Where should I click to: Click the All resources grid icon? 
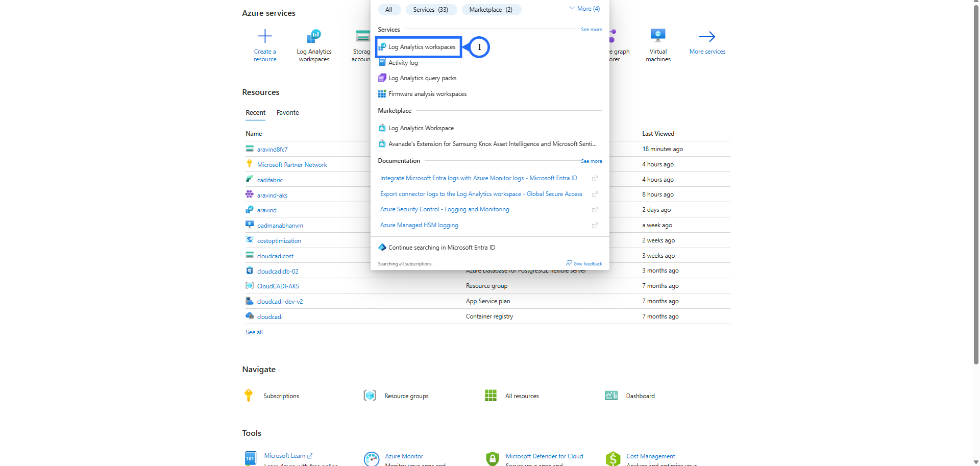coord(491,396)
